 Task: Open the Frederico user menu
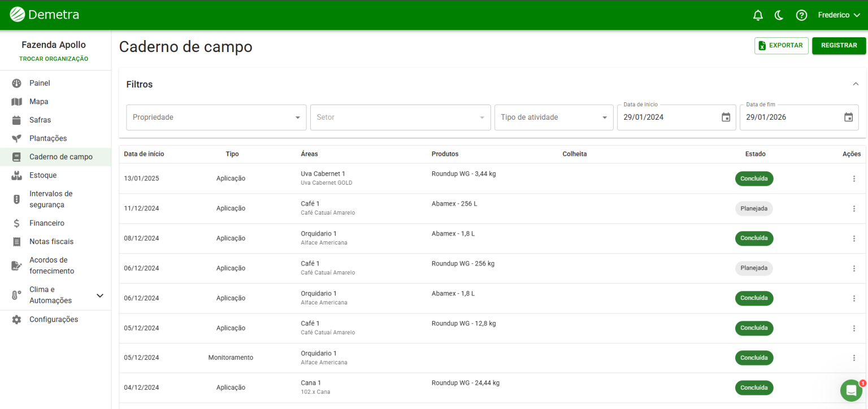pyautogui.click(x=839, y=15)
